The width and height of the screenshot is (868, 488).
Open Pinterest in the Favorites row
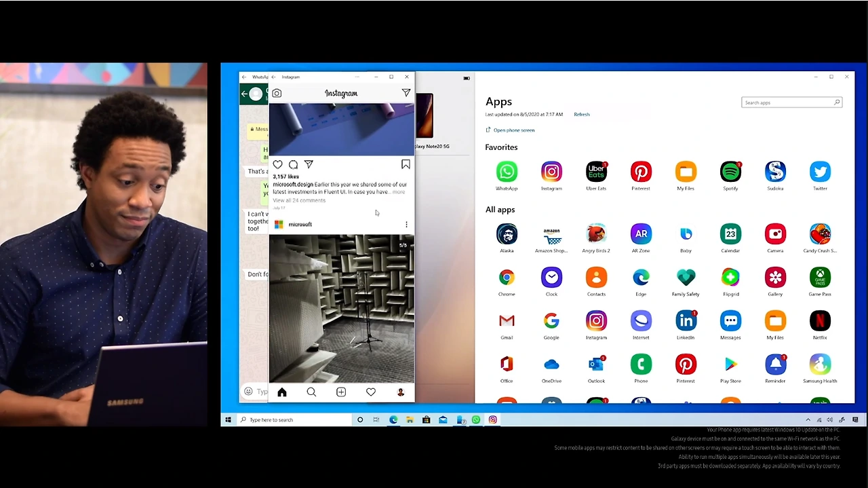[x=641, y=172]
